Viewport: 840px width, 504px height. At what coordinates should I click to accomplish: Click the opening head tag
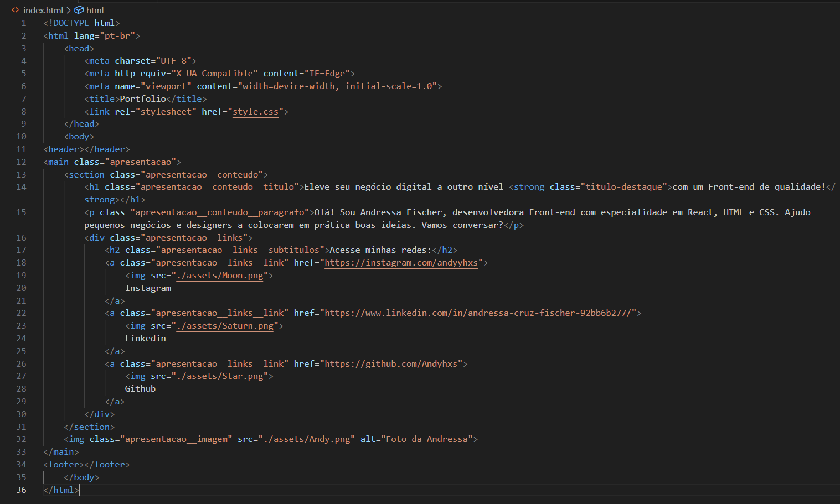pos(79,48)
